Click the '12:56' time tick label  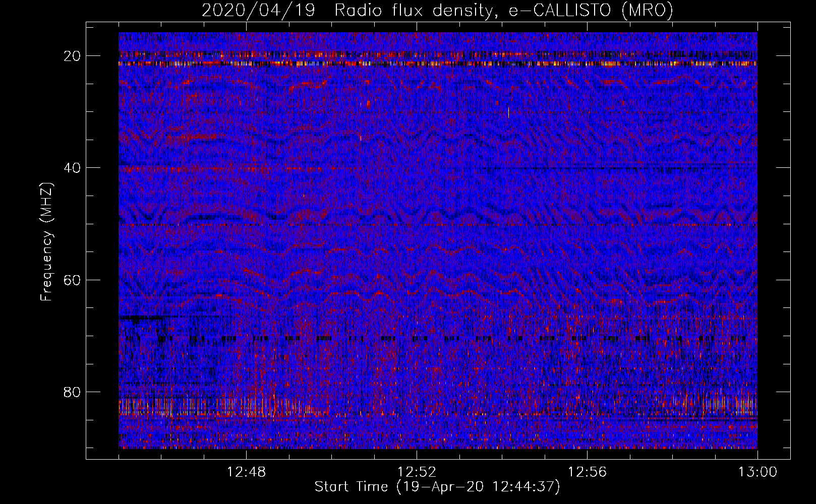(587, 472)
